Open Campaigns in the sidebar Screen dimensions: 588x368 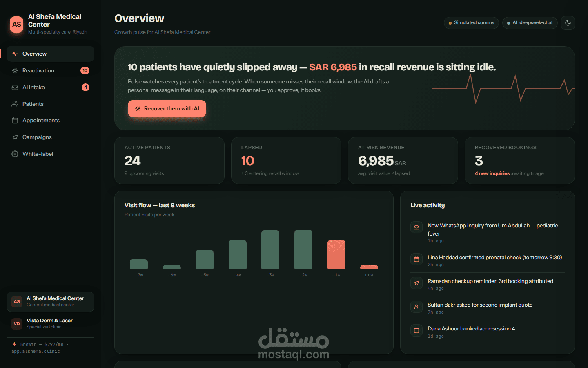coord(50,137)
